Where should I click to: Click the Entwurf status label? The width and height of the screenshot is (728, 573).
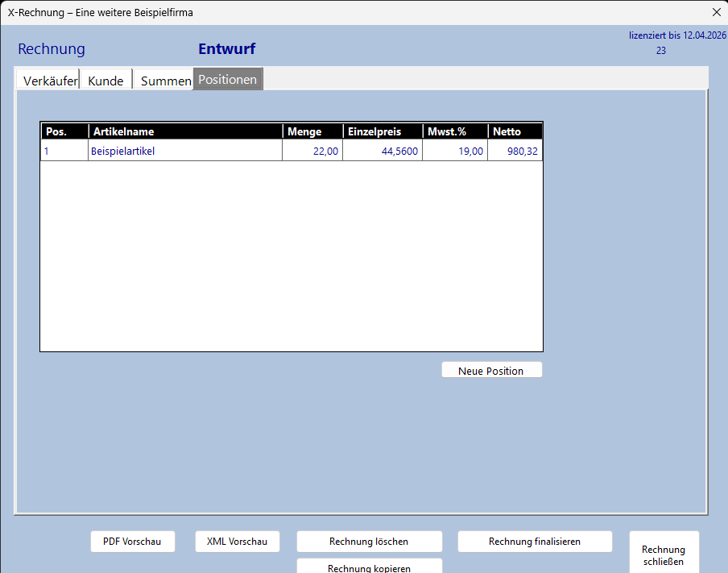point(227,49)
